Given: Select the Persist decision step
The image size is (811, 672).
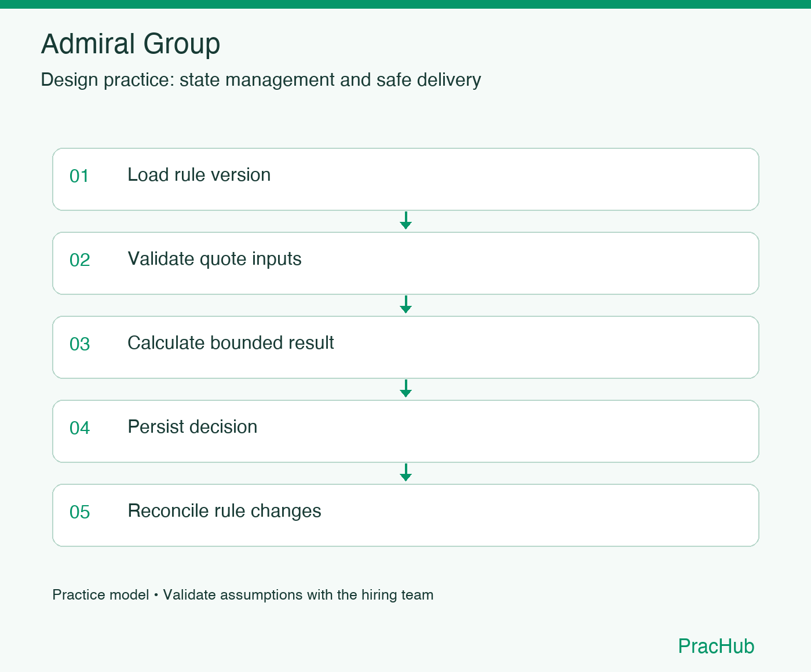Looking at the screenshot, I should [x=405, y=431].
